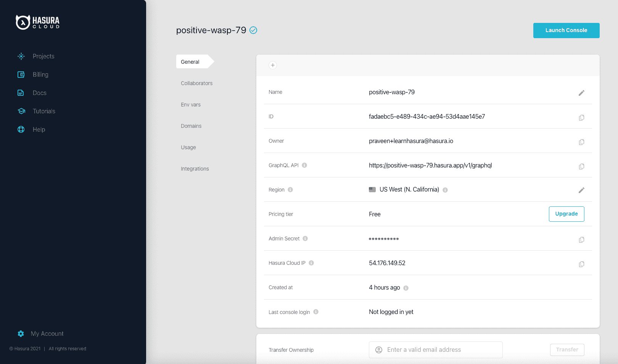Open Projects in the sidebar
The image size is (618, 364).
43,56
